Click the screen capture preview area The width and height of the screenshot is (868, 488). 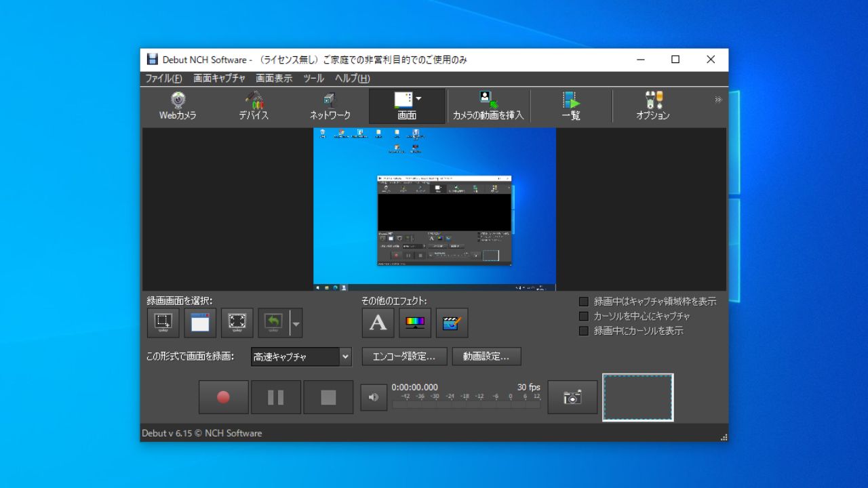tap(435, 209)
